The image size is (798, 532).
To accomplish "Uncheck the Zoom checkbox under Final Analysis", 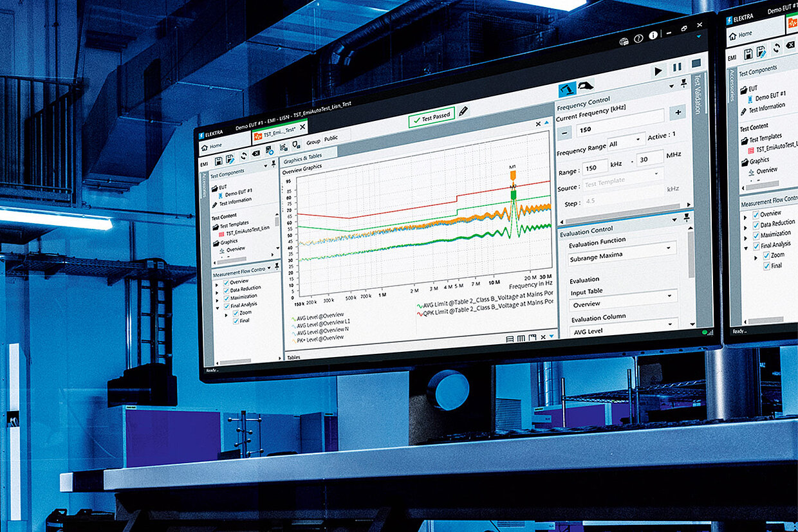I will pos(236,313).
